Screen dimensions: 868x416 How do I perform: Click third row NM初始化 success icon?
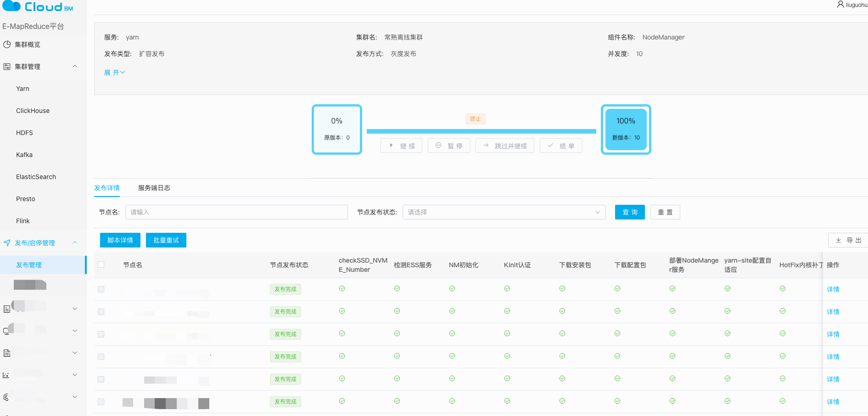(x=452, y=334)
